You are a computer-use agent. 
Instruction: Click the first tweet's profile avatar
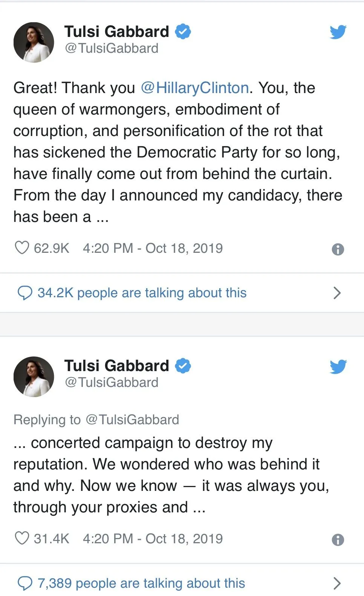[x=34, y=42]
